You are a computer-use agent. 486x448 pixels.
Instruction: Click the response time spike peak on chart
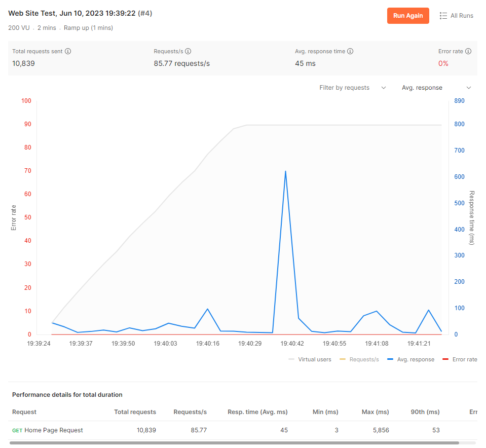285,171
